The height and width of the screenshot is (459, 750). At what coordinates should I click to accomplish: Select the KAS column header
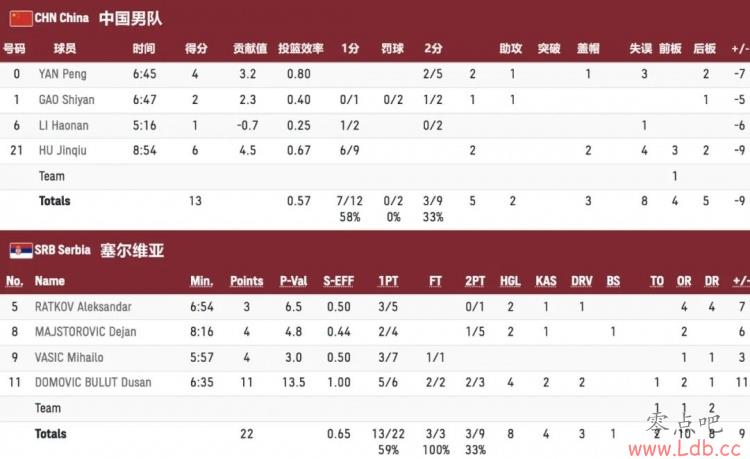coord(546,281)
